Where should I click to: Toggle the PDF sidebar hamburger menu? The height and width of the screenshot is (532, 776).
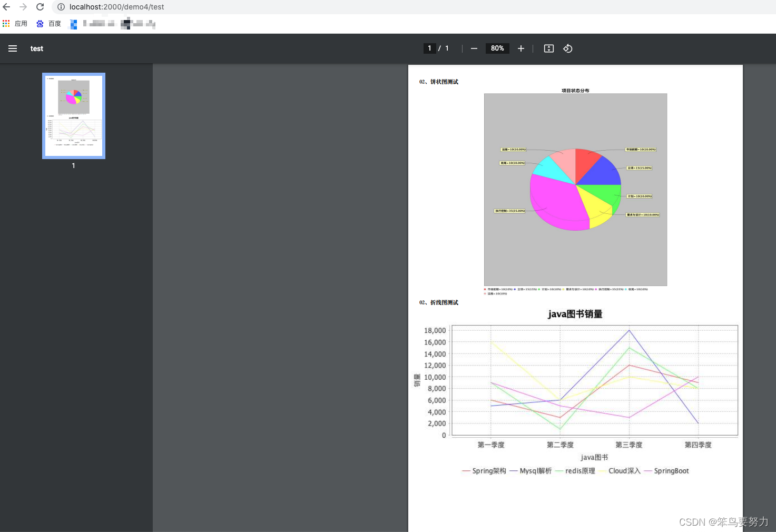pyautogui.click(x=13, y=48)
